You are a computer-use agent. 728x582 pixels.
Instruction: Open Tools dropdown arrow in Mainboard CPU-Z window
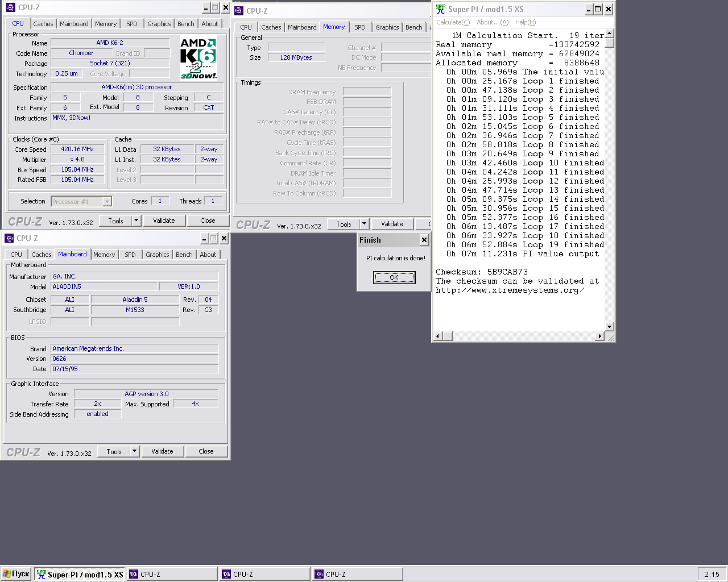pyautogui.click(x=135, y=451)
